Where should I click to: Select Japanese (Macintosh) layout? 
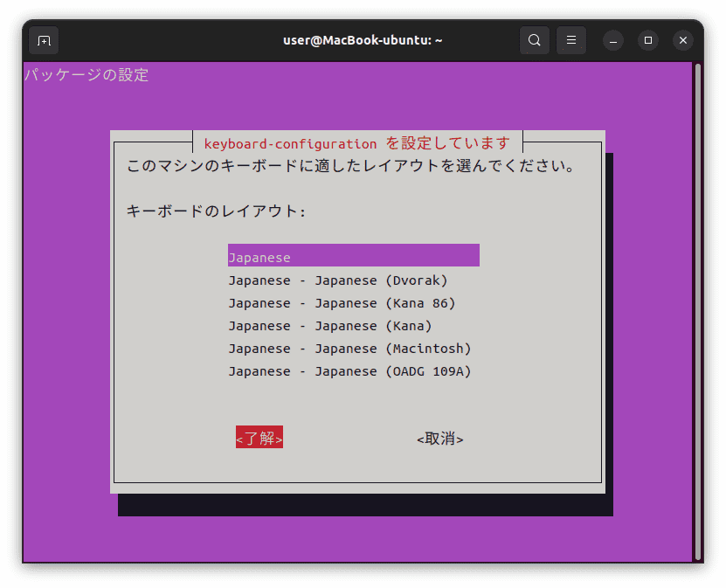coord(353,349)
